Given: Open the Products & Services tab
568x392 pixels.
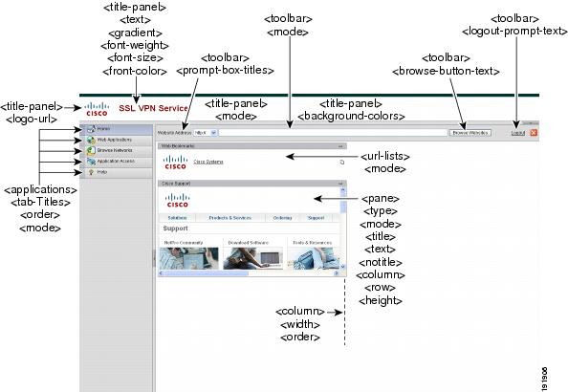Looking at the screenshot, I should [230, 218].
